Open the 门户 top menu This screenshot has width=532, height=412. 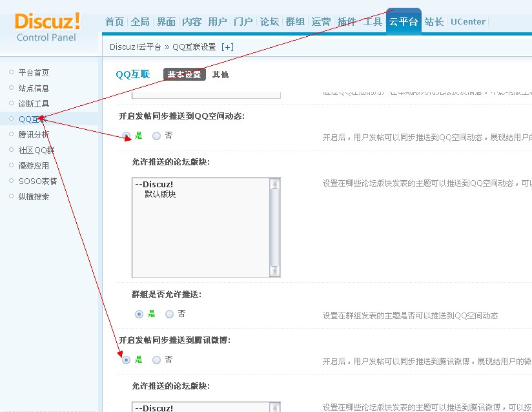coord(243,22)
